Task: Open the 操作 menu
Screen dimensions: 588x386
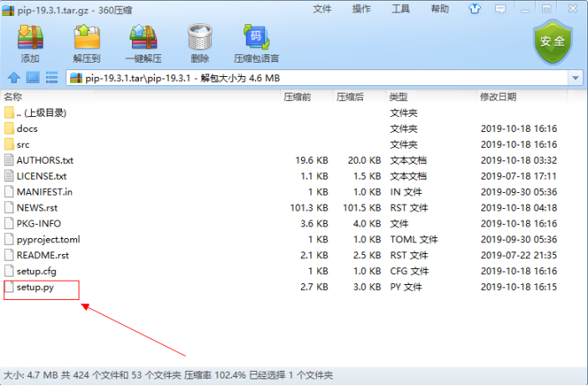Action: tap(361, 9)
